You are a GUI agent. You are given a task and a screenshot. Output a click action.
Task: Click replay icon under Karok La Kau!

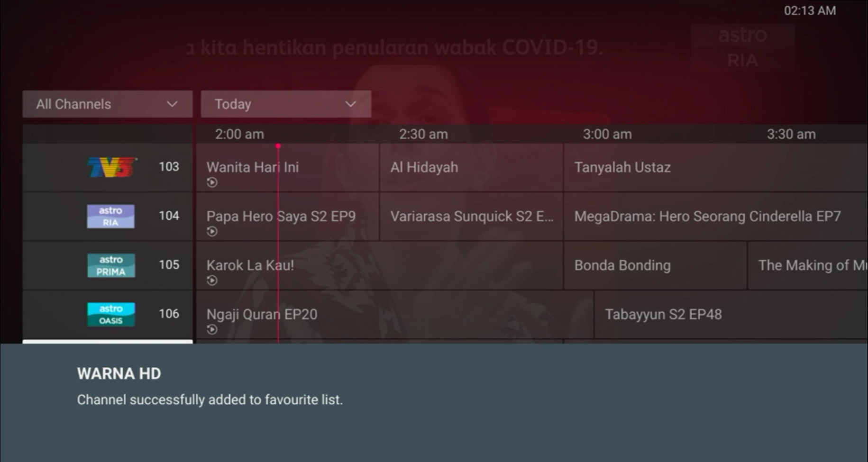click(x=212, y=281)
